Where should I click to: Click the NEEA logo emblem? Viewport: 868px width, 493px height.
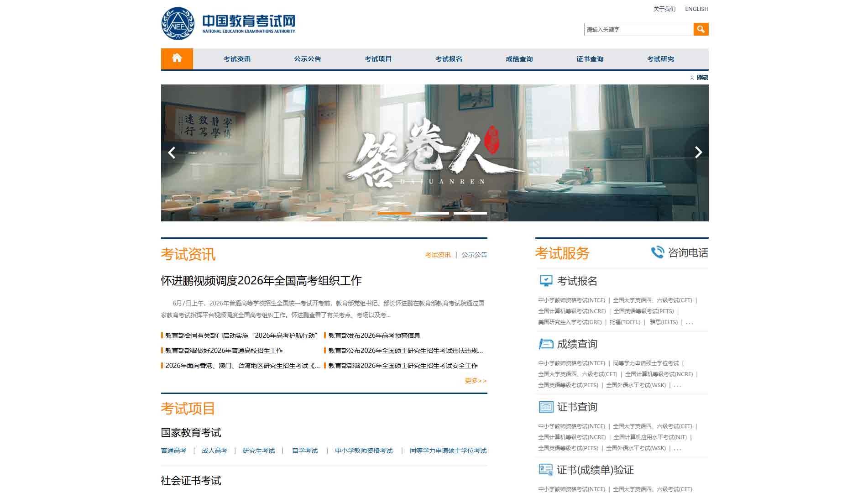tap(178, 24)
